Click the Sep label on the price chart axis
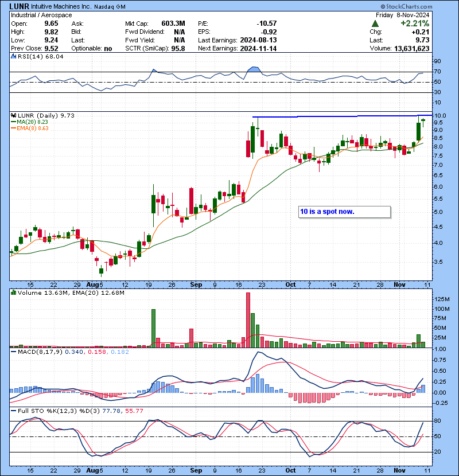459x476 pixels. pyautogui.click(x=196, y=284)
